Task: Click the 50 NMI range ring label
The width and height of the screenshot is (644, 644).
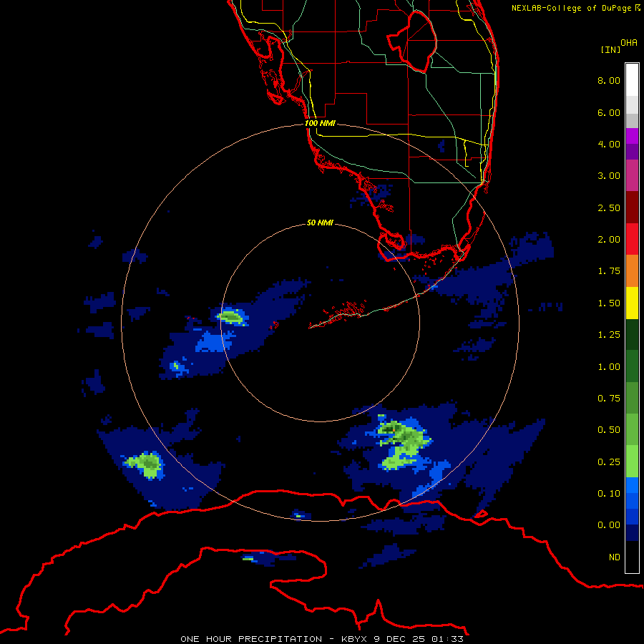Action: point(320,223)
